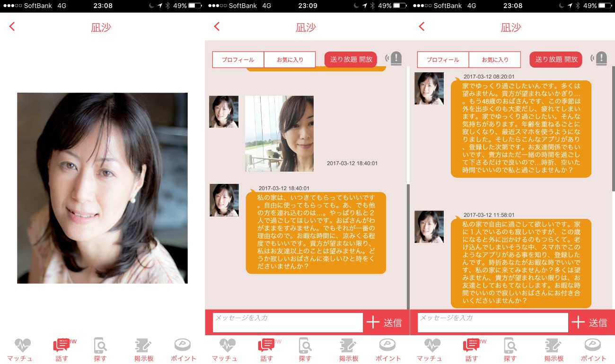Open 掲示板 board icon on the middle screen
The width and height of the screenshot is (615, 364).
[348, 346]
